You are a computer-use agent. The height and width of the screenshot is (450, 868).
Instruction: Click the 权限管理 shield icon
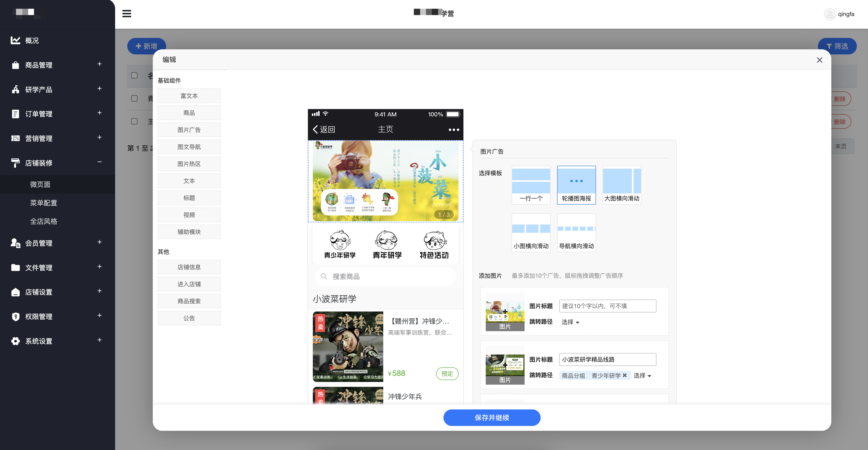pyautogui.click(x=16, y=317)
